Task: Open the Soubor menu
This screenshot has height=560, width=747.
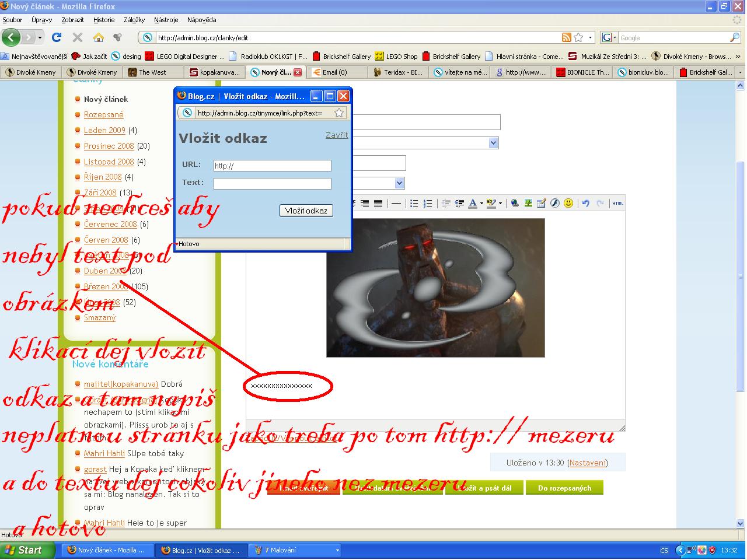Action: (x=12, y=20)
